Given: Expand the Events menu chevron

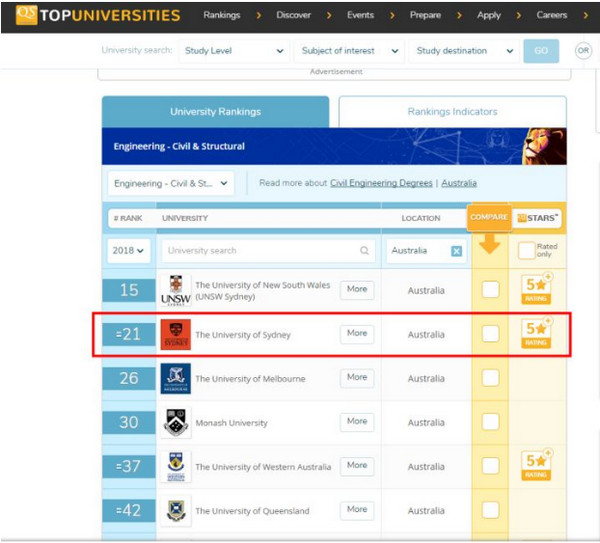Looking at the screenshot, I should (392, 15).
